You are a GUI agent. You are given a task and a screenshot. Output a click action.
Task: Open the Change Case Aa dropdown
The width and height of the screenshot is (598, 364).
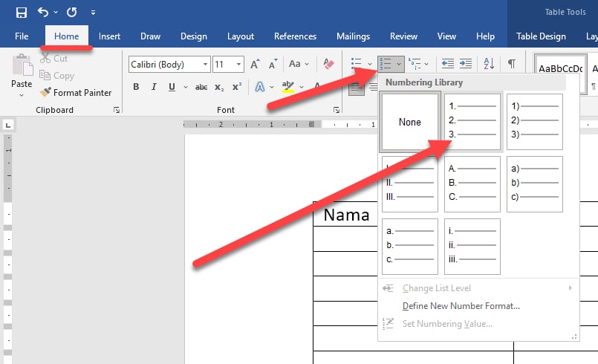point(299,65)
